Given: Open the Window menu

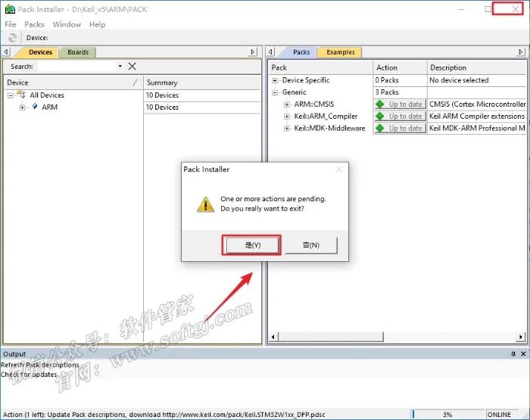Looking at the screenshot, I should pos(67,24).
